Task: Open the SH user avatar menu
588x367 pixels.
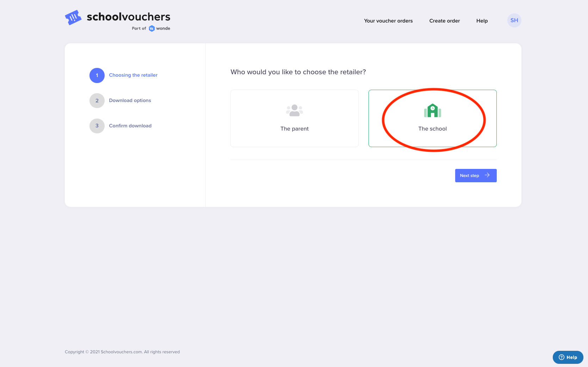Action: point(514,20)
